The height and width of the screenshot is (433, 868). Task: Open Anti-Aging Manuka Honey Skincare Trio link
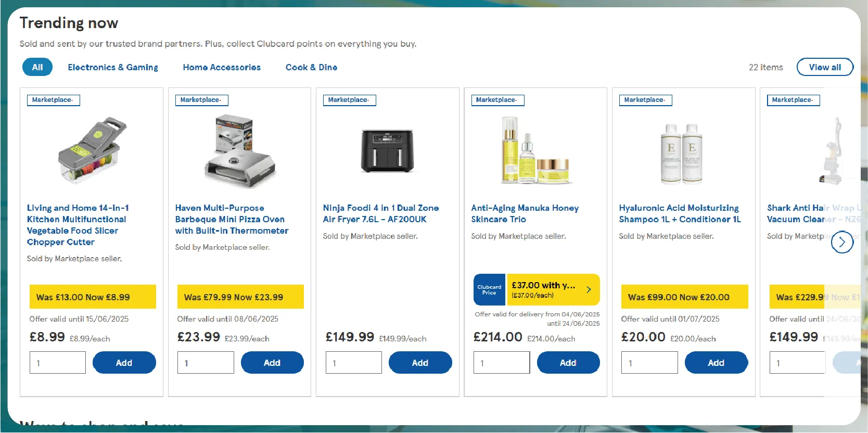[x=525, y=213]
